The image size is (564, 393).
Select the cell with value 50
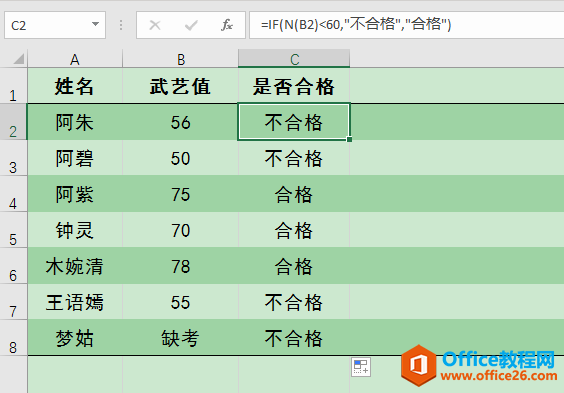pyautogui.click(x=181, y=158)
